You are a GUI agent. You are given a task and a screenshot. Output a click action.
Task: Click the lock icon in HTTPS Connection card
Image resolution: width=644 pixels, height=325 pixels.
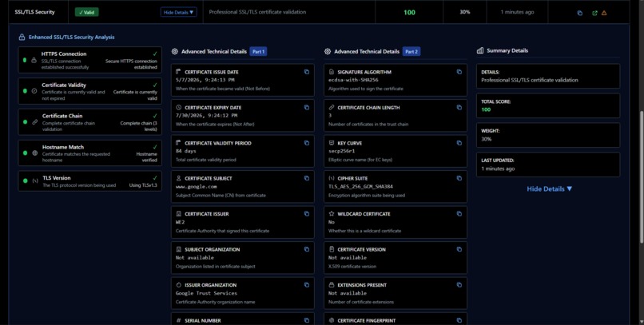click(x=34, y=61)
